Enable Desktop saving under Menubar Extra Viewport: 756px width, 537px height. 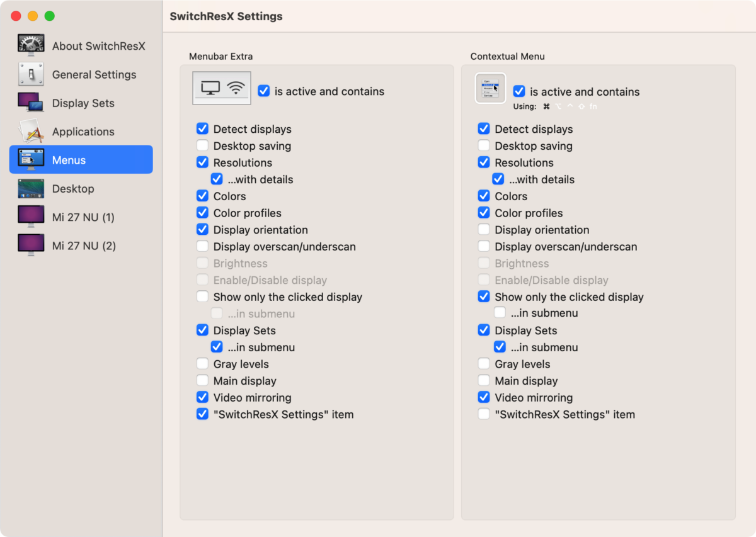coord(202,145)
